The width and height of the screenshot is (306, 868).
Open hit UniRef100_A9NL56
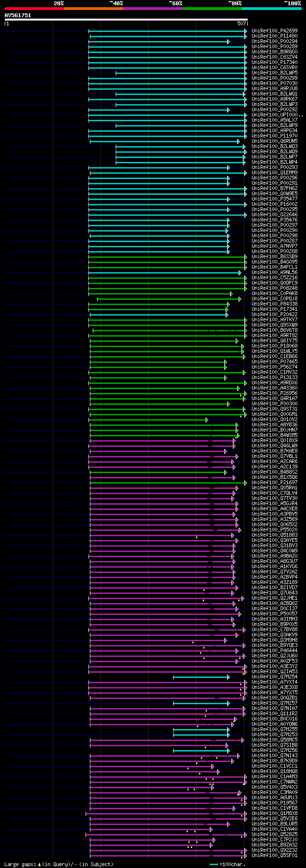click(274, 272)
